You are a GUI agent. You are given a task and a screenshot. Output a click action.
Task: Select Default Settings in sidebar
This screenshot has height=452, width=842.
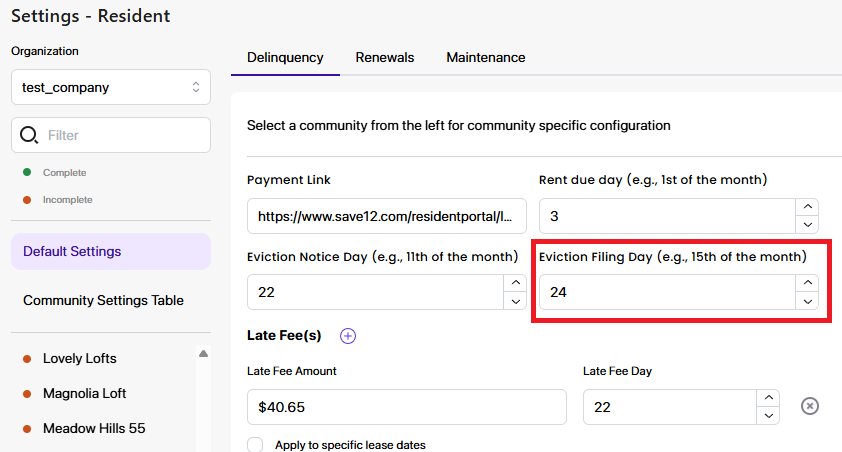click(111, 251)
